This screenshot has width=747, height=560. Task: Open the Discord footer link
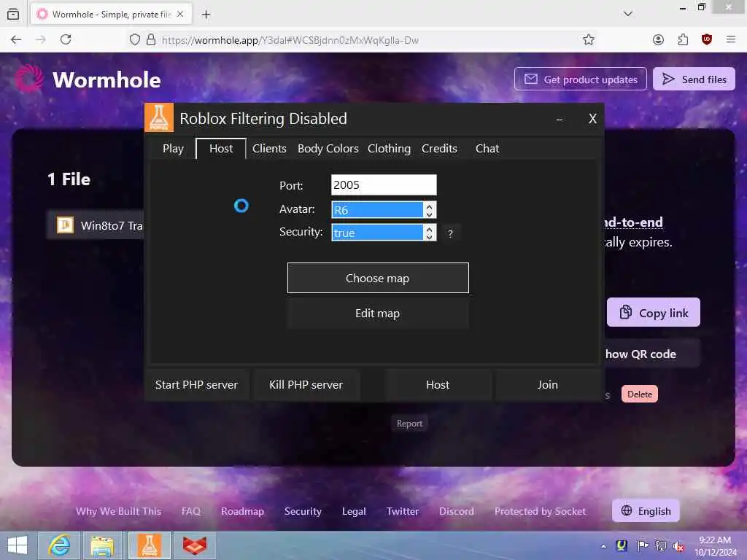point(457,511)
